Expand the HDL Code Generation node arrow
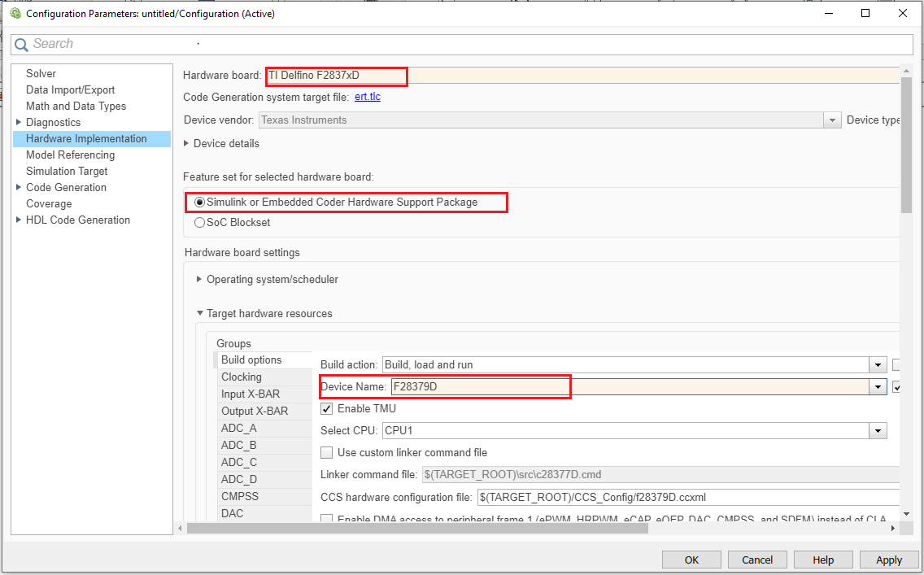Screen dimensions: 924x575 [18, 219]
